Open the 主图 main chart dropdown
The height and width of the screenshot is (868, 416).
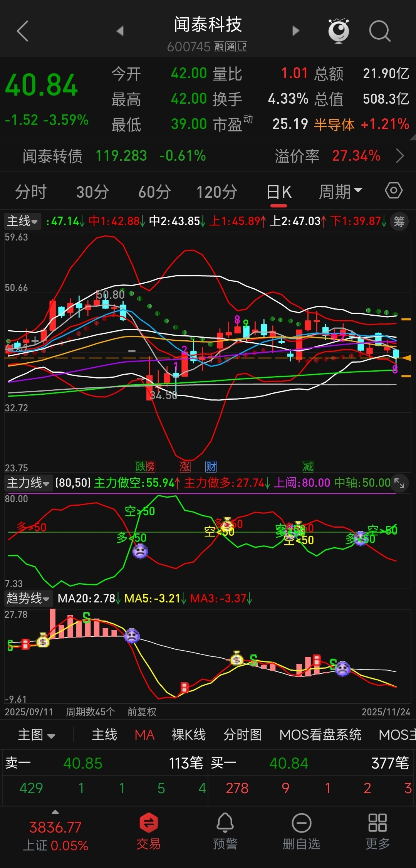click(x=37, y=735)
